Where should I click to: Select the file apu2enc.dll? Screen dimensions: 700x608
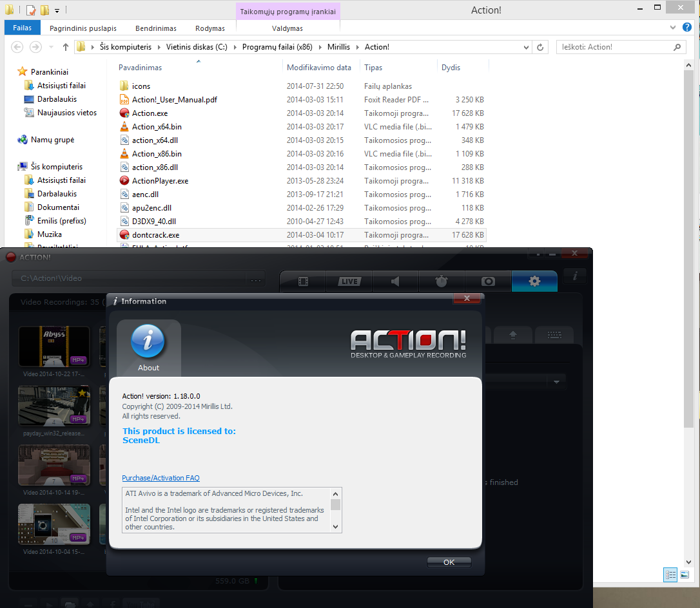(151, 208)
